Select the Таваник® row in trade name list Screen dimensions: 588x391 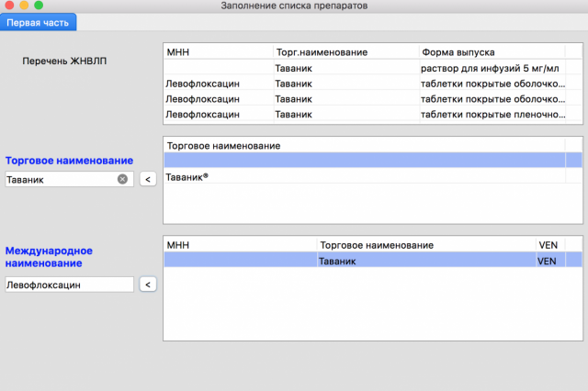pos(373,177)
